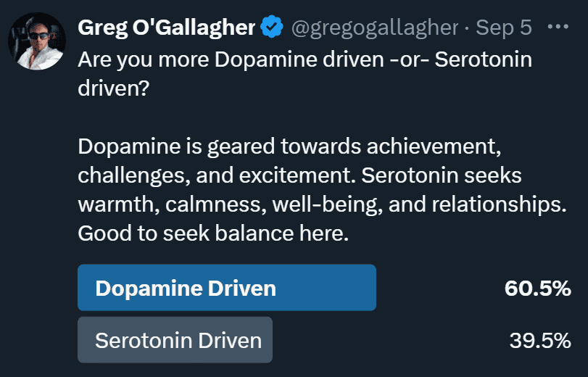The height and width of the screenshot is (377, 588).
Task: Click the dot separator before Sep 5
Action: tap(467, 28)
